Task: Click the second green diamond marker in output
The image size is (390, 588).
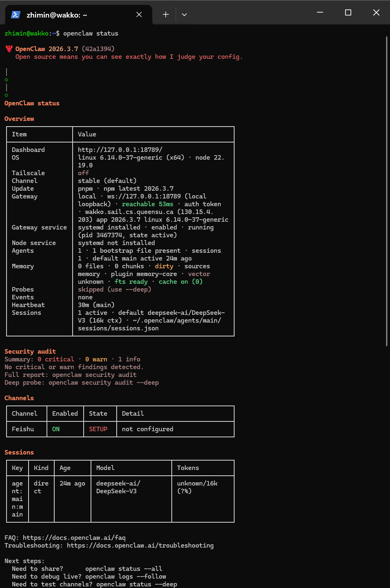Action: pyautogui.click(x=6, y=95)
